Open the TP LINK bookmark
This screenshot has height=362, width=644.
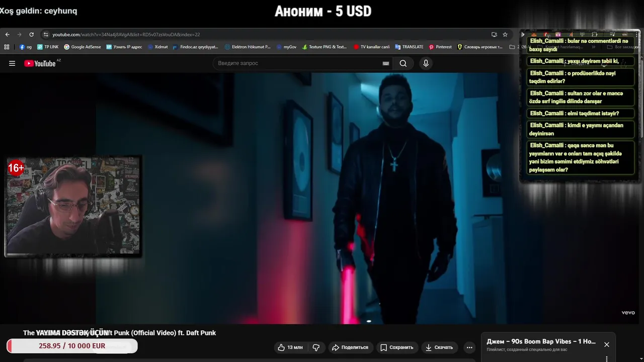click(48, 47)
